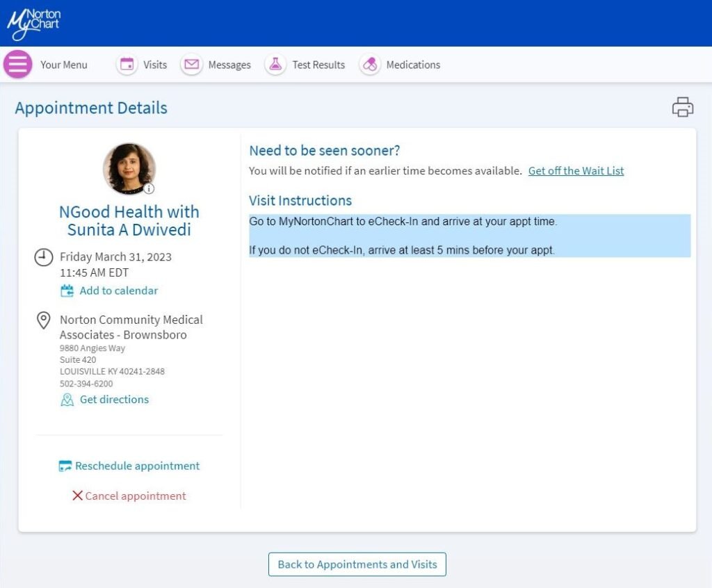
Task: Click the earlier time notification sentence
Action: click(x=385, y=171)
